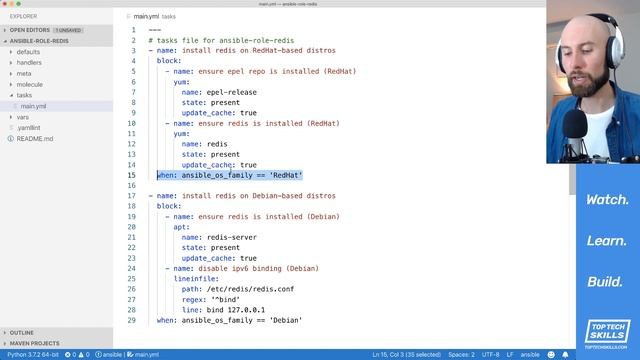Click on line 15 'RedHat' string
Viewport: 640px width, 360px height.
pos(286,175)
